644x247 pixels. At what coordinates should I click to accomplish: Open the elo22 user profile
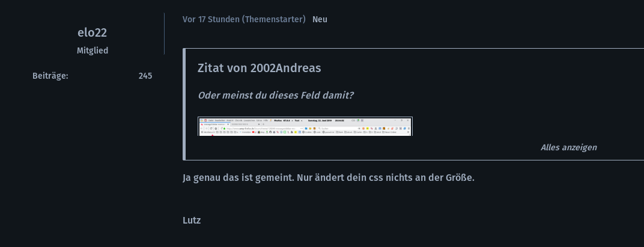[92, 32]
